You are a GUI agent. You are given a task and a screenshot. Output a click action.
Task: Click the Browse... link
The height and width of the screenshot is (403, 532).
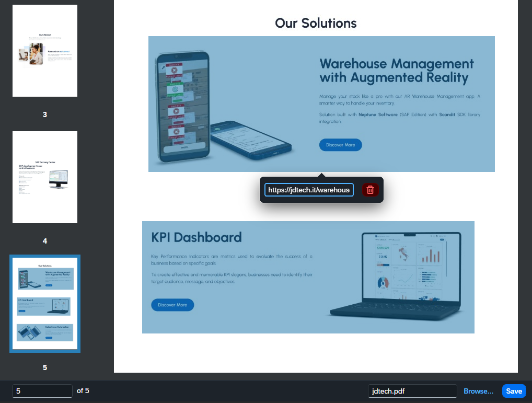tap(478, 391)
